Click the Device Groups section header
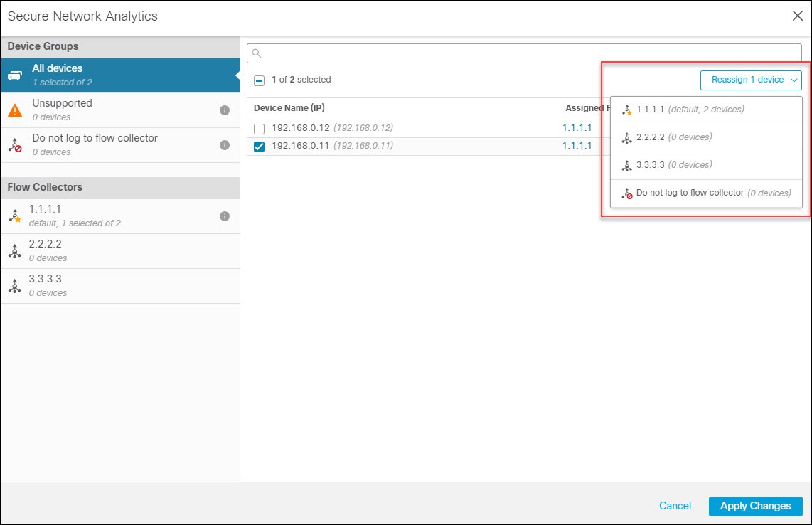The image size is (812, 525). (120, 47)
